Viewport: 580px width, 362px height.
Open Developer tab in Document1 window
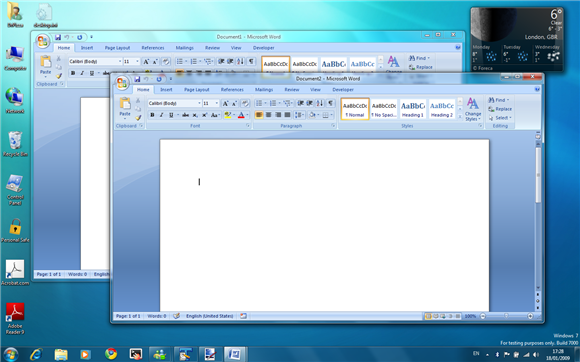pos(264,48)
